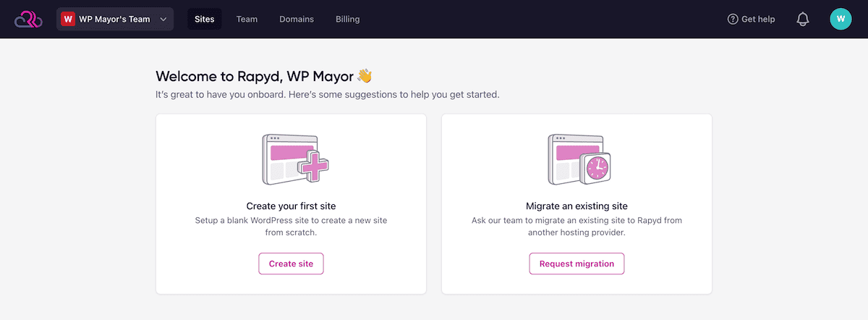Click the 'Create your first site' heading
The width and height of the screenshot is (868, 320).
[x=291, y=206]
